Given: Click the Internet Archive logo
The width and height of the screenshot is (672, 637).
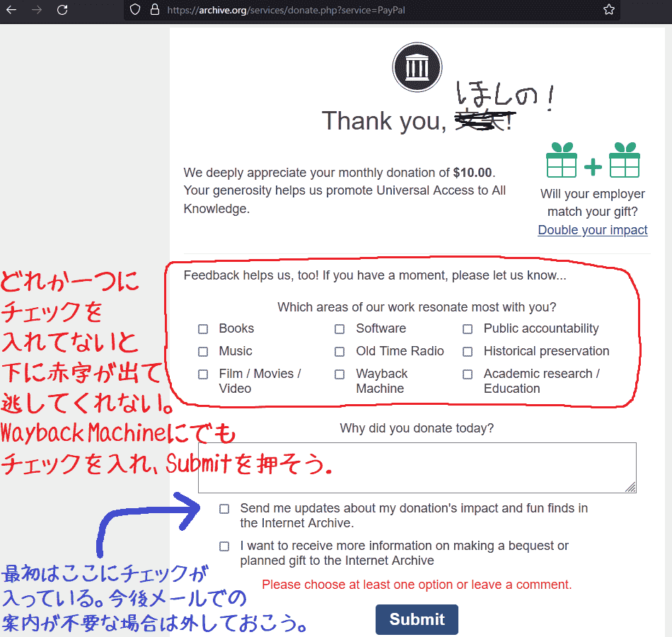Looking at the screenshot, I should point(417,67).
